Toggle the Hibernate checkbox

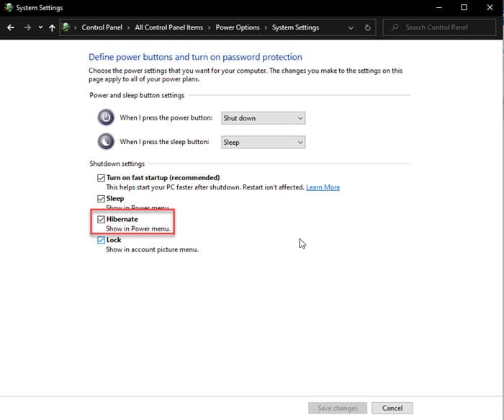[101, 219]
